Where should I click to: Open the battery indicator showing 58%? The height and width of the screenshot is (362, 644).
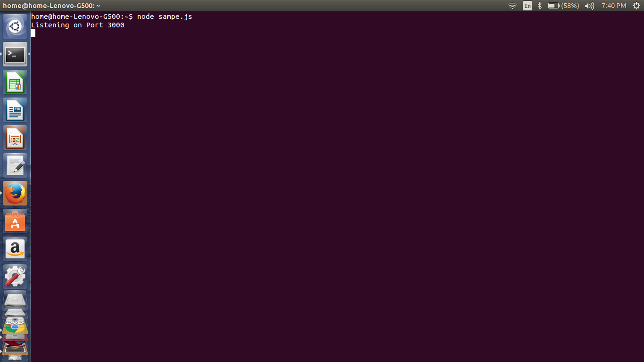(563, 6)
